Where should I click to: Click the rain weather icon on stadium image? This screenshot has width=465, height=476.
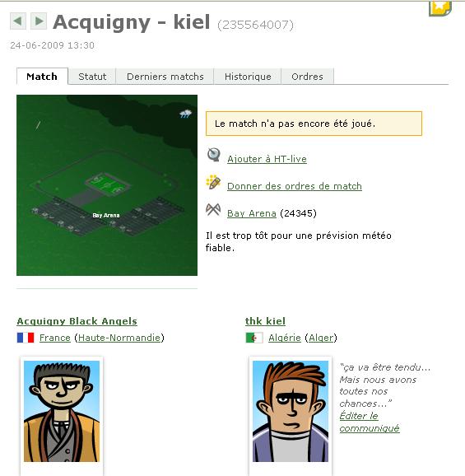(x=185, y=114)
